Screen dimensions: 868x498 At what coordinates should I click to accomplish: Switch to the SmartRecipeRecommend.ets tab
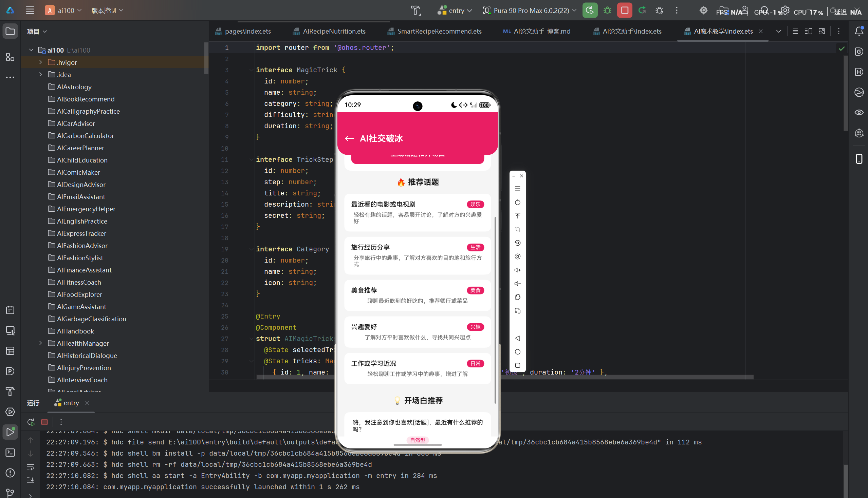435,31
